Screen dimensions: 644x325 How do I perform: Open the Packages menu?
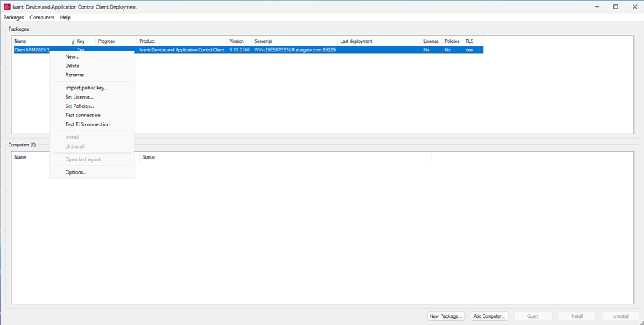(x=14, y=18)
